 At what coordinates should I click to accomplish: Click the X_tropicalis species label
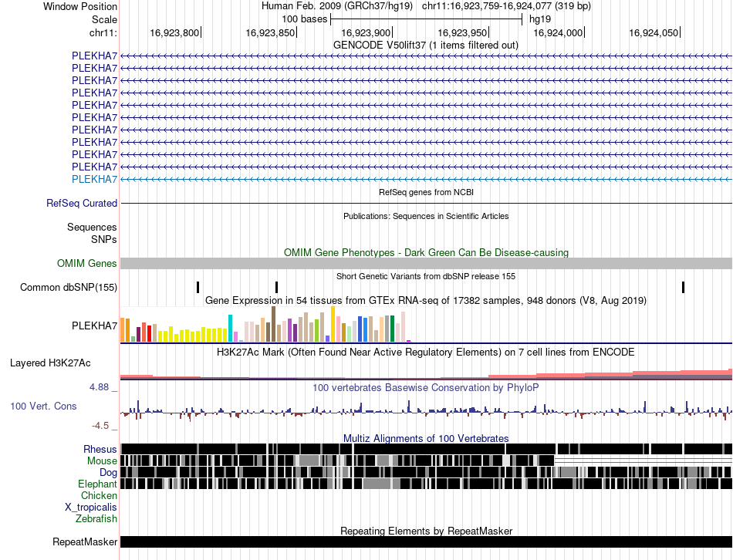(x=91, y=508)
